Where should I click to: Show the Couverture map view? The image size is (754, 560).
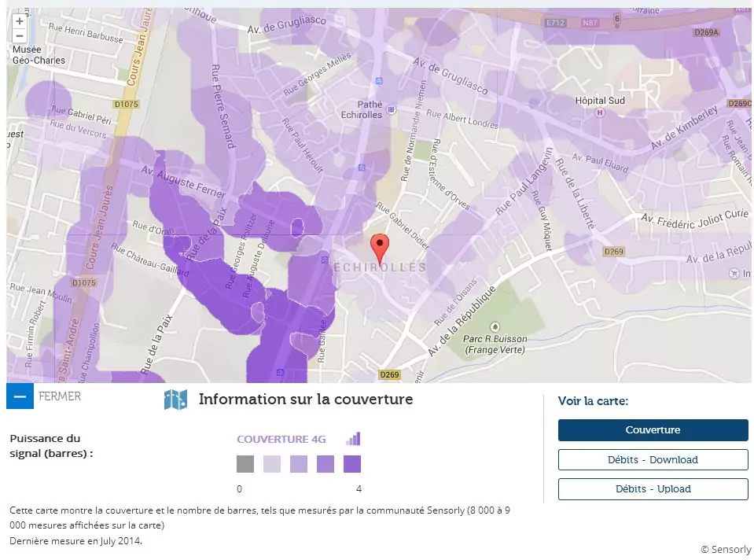pyautogui.click(x=653, y=430)
